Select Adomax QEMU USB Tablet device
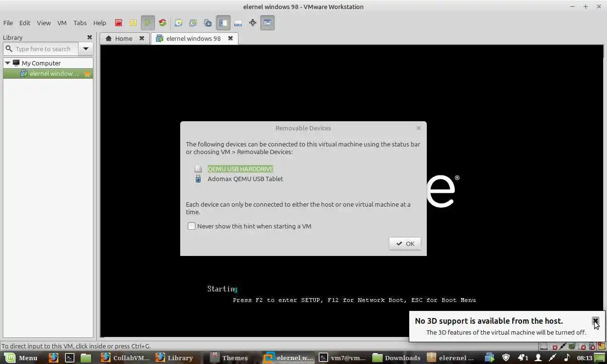607x364 pixels. [x=245, y=179]
